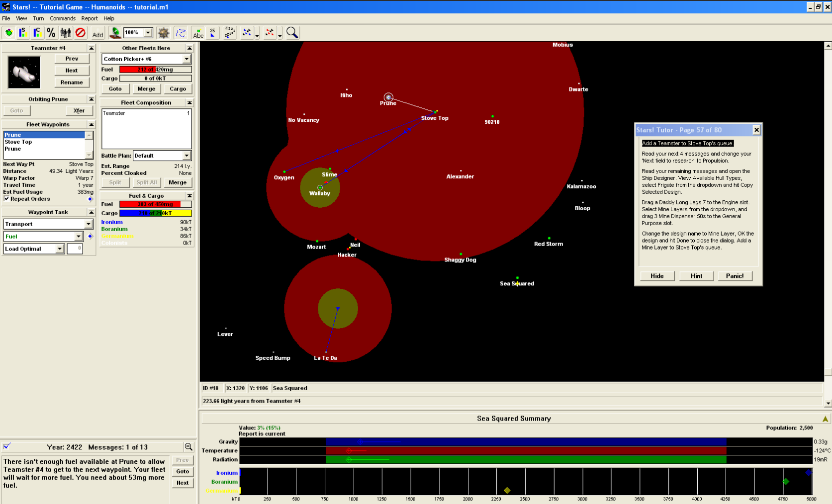The width and height of the screenshot is (832, 504).
Task: Click the Normal planet view icon
Action: (9, 33)
